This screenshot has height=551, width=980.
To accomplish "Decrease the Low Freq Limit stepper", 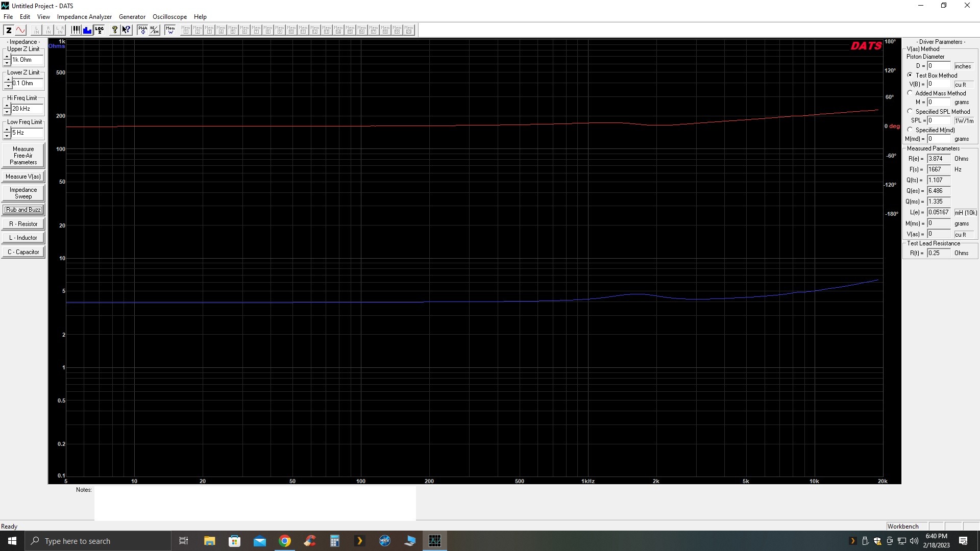I will tap(7, 136).
